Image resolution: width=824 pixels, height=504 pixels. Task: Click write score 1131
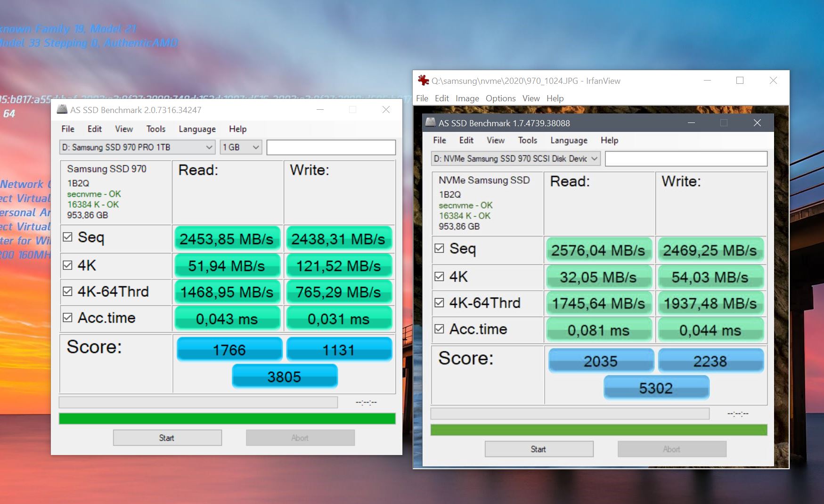[339, 350]
